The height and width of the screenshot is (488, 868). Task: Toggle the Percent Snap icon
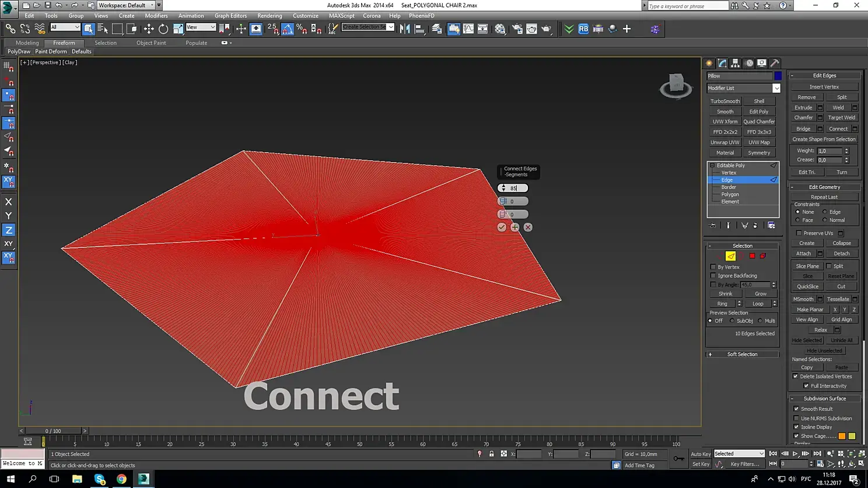[302, 29]
